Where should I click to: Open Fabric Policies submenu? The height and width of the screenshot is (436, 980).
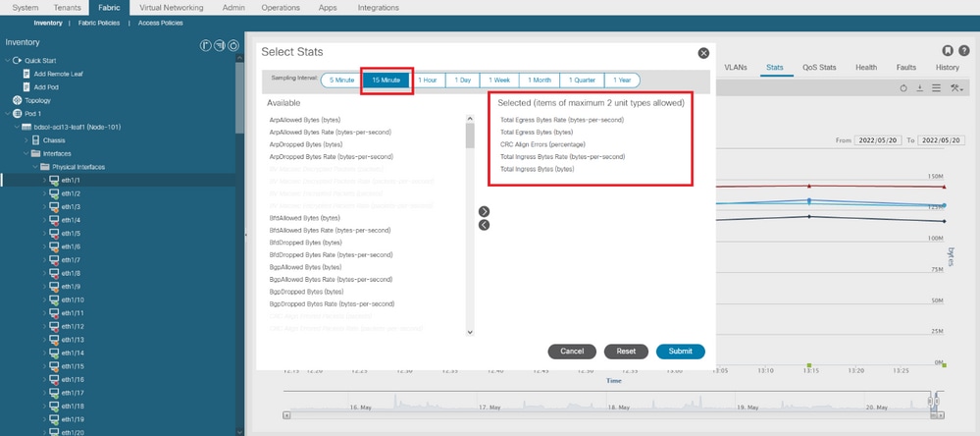(99, 23)
